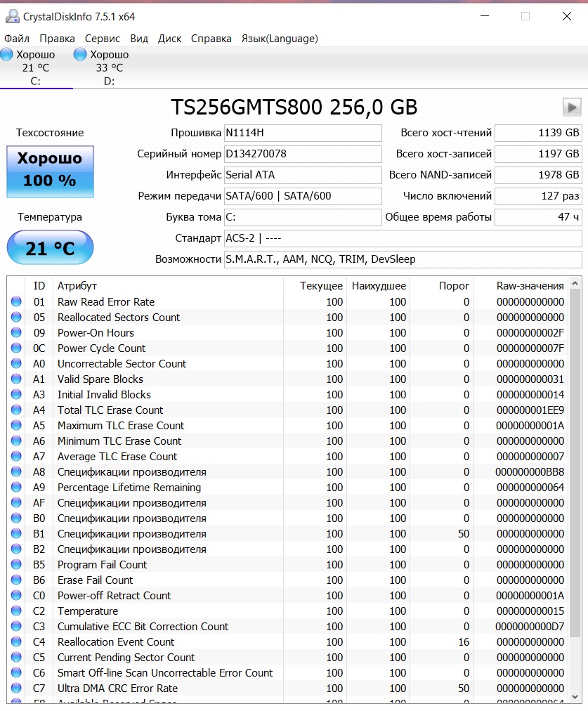The width and height of the screenshot is (588, 711).
Task: Click the Raw-значения column header
Action: point(521,286)
